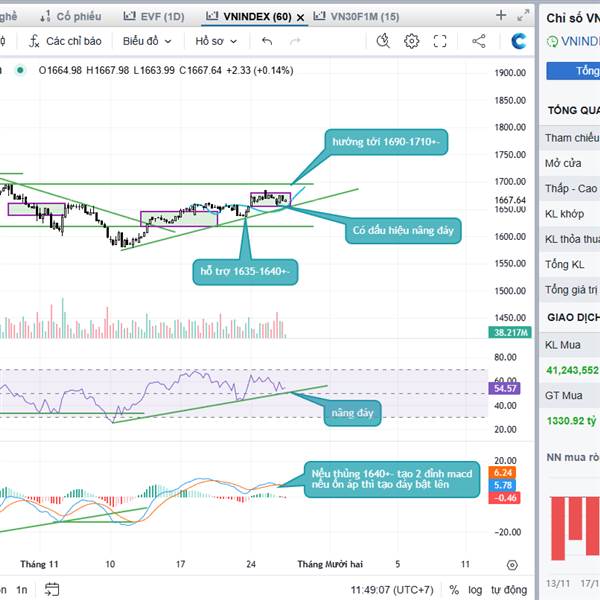Expand the Hồ sơ dropdown
The image size is (600, 600).
point(216,41)
